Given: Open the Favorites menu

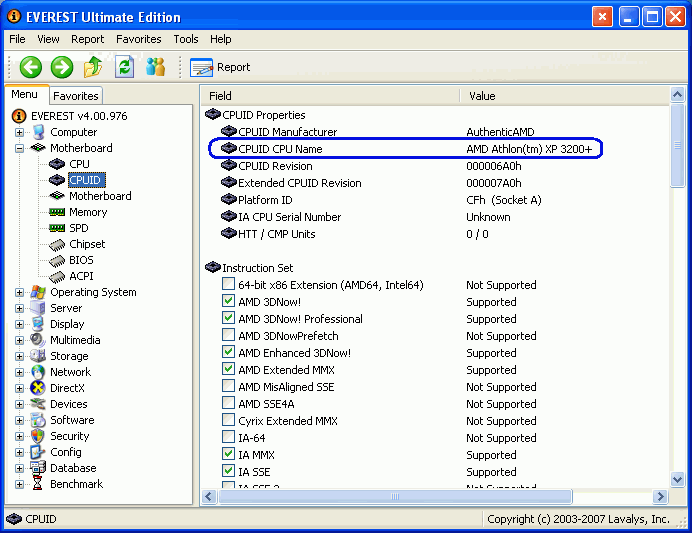Looking at the screenshot, I should [x=139, y=39].
